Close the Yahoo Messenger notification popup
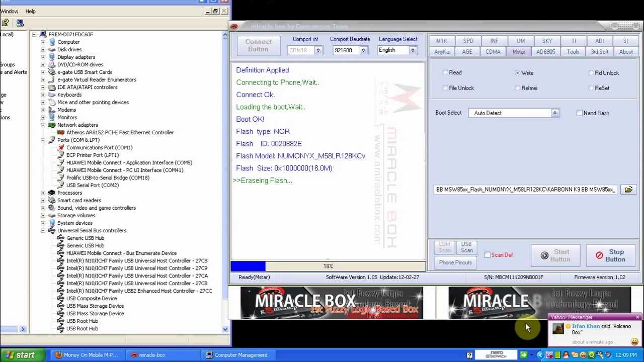Image resolution: width=644 pixels, height=362 pixels. pyautogui.click(x=637, y=317)
